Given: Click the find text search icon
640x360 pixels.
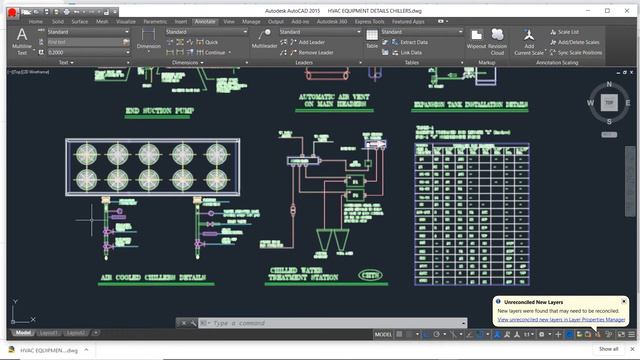Looking at the screenshot, I should [x=126, y=42].
